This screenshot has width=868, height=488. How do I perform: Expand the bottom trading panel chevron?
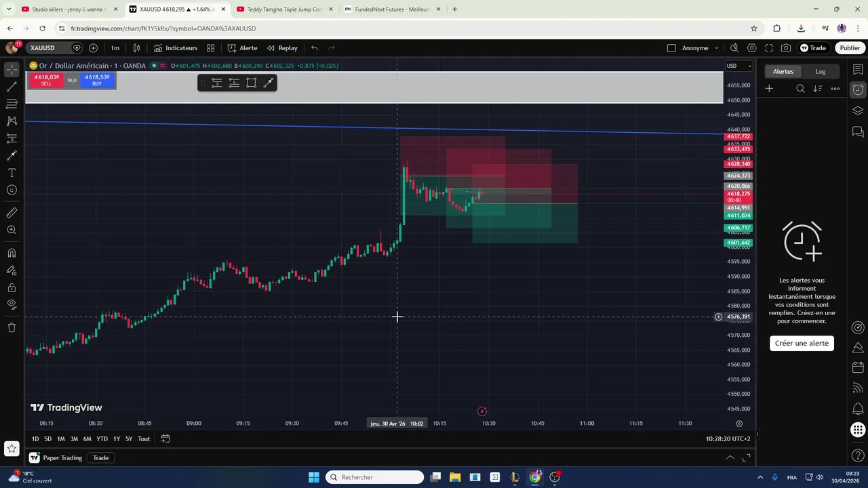[730, 457]
